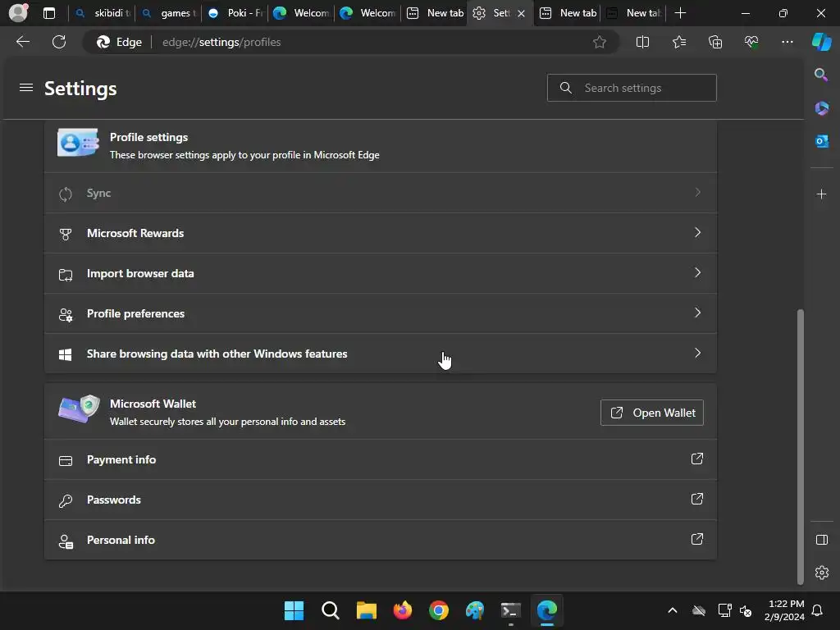Switch to the first Welcome tab

tap(302, 13)
